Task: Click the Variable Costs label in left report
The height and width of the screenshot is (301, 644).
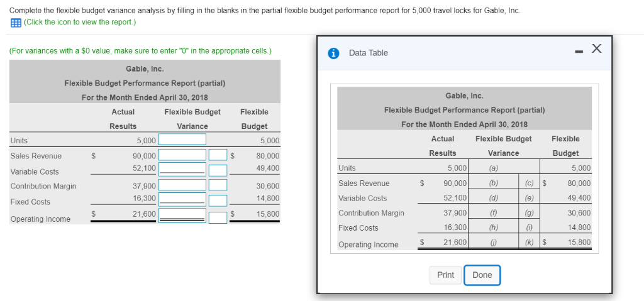Action: click(35, 172)
